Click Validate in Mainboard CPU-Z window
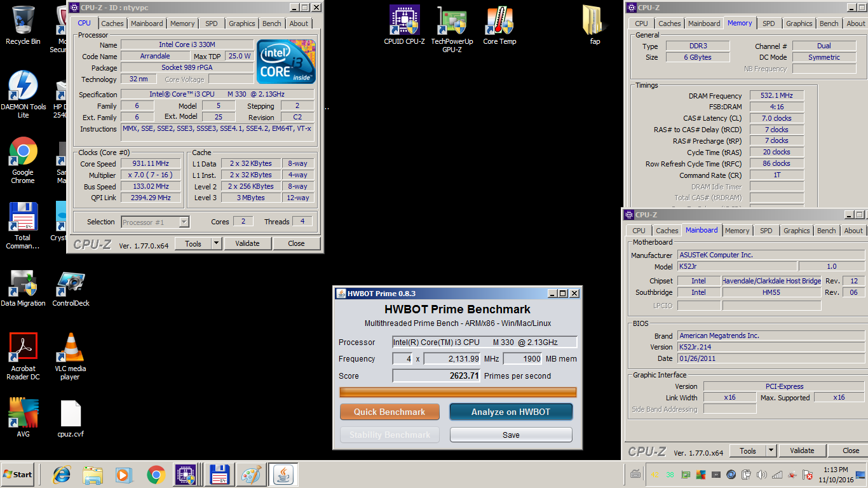This screenshot has width=868, height=488. (x=802, y=451)
